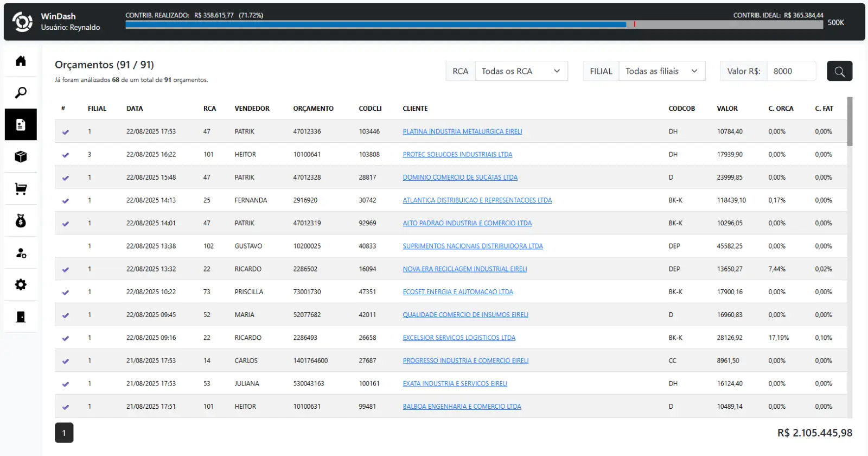
Task: Sort by the VALOR column header
Action: tap(727, 109)
